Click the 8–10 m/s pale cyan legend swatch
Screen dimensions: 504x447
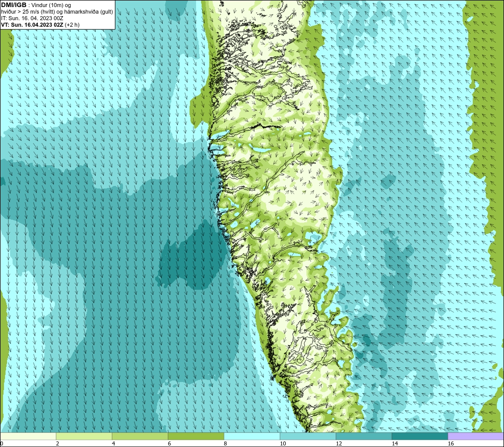[252, 436]
